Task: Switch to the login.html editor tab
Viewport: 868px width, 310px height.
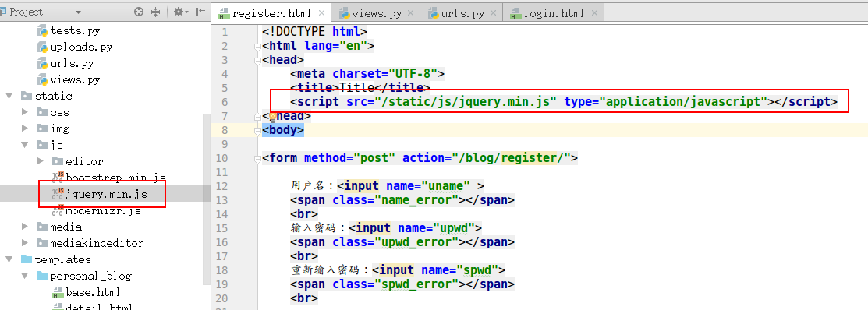Action: click(554, 14)
